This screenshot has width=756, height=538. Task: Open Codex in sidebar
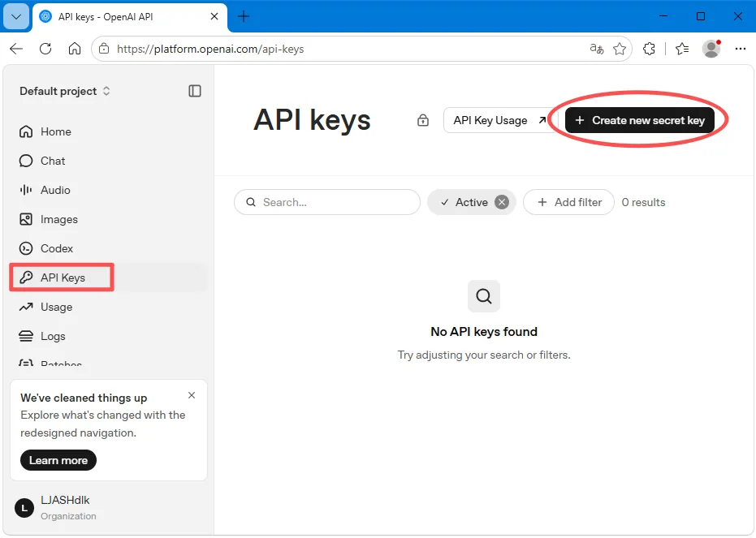click(109, 248)
